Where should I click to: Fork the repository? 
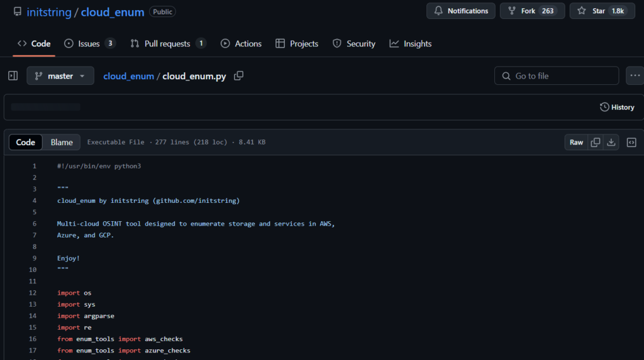[532, 11]
